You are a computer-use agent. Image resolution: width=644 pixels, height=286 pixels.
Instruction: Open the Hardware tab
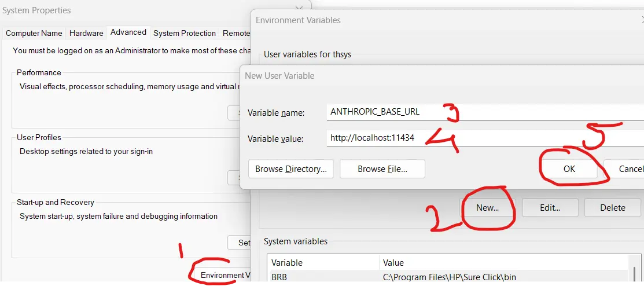tap(86, 33)
